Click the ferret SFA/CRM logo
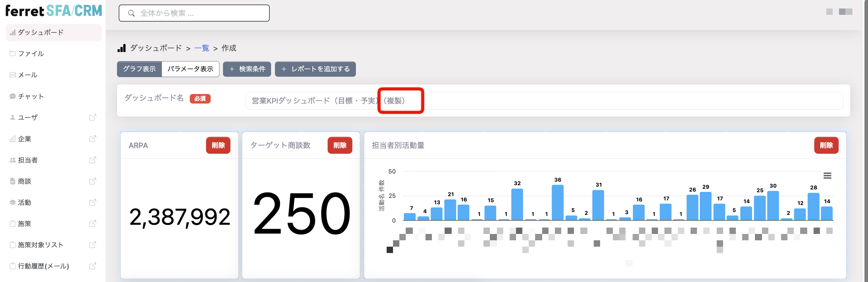The height and width of the screenshot is (282, 868). coord(54,11)
